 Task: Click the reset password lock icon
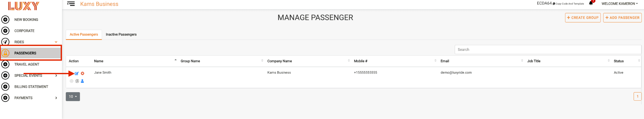point(77,81)
